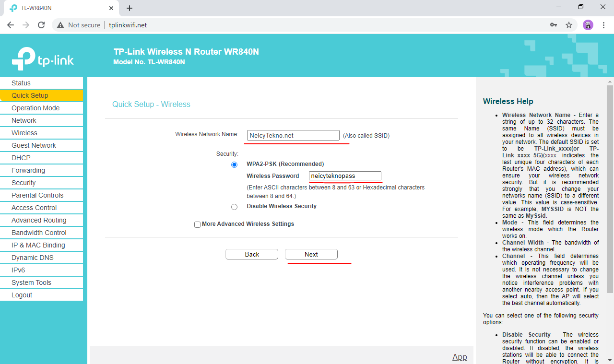Open Guest Network settings
This screenshot has width=614, height=364.
(x=41, y=145)
